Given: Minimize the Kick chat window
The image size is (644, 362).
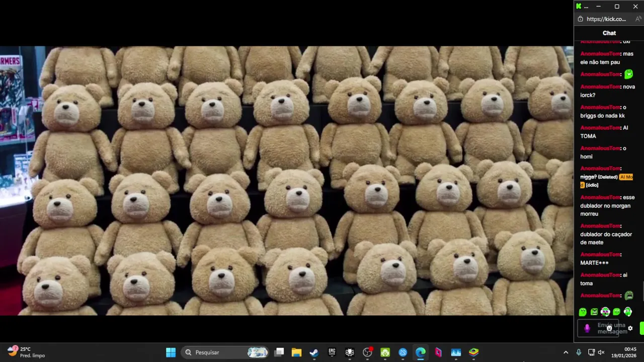Looking at the screenshot, I should (x=598, y=7).
